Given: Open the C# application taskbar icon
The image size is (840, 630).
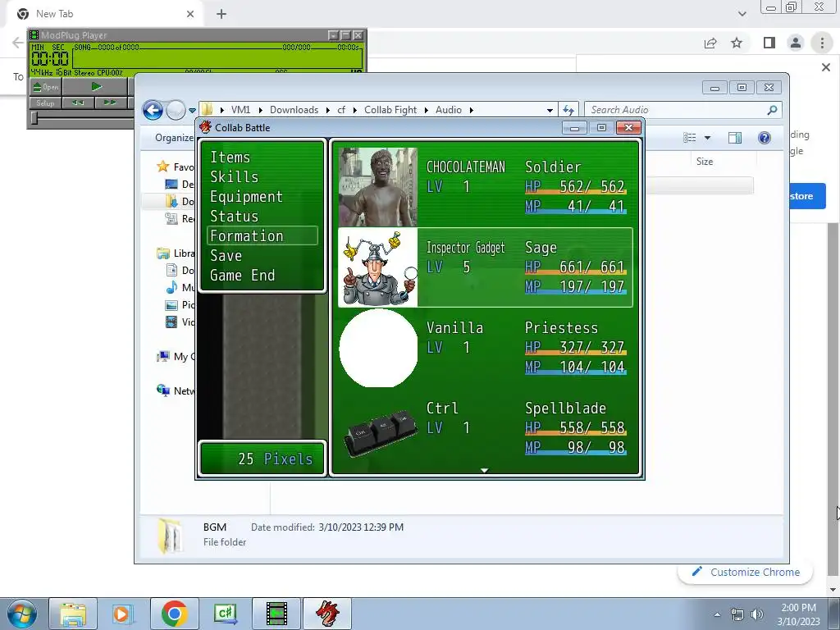Looking at the screenshot, I should (x=226, y=614).
